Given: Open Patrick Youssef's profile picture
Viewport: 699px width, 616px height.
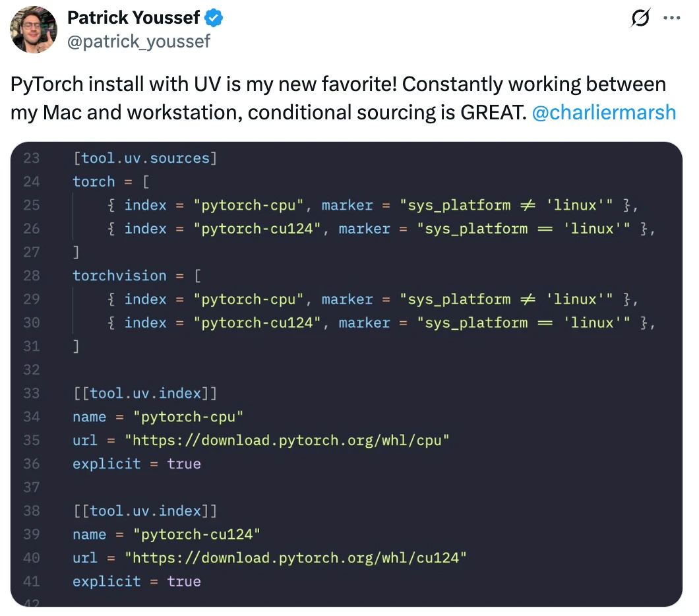Looking at the screenshot, I should click(34, 30).
